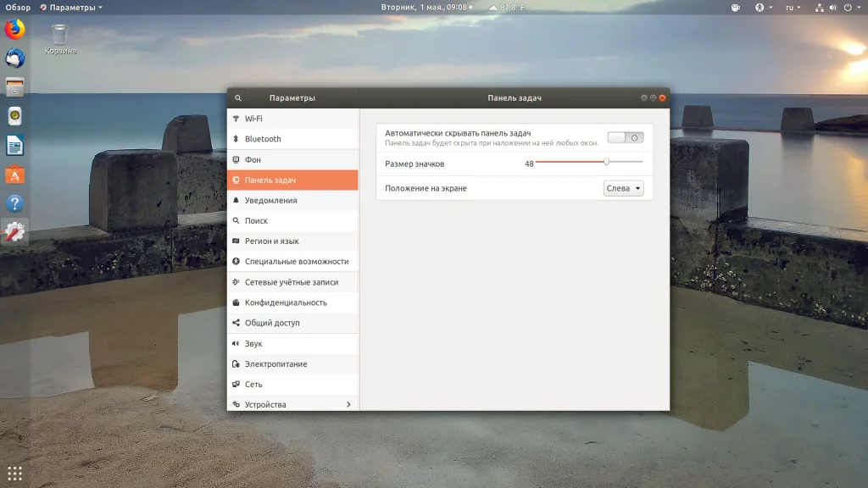Open Firefox from the dock
Screen dimensions: 868x488
point(15,30)
